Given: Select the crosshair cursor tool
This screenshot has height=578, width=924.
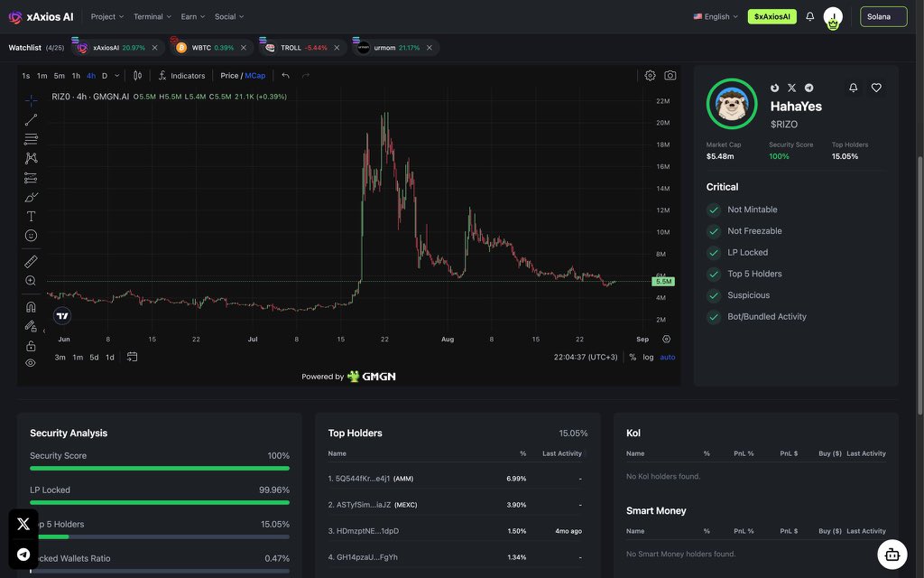Looking at the screenshot, I should (x=31, y=101).
